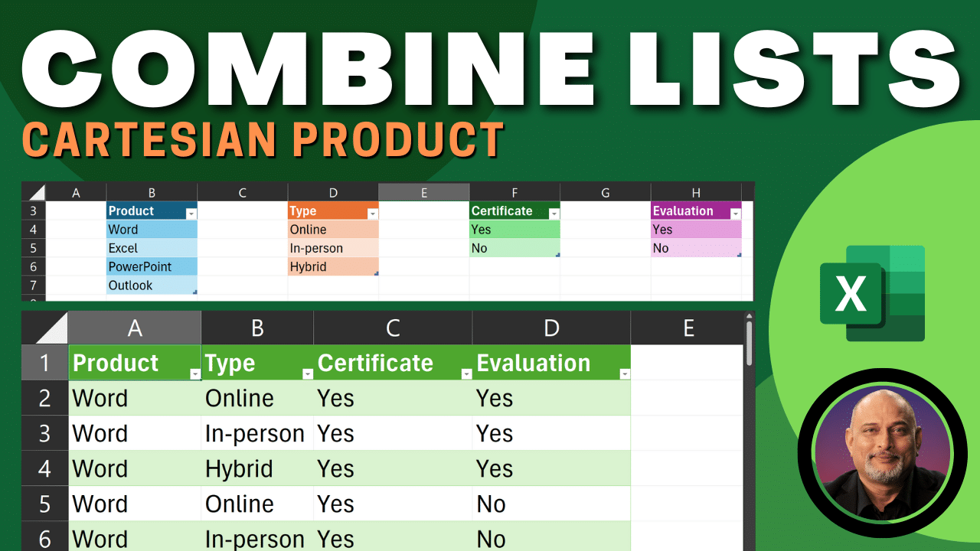This screenshot has height=551, width=980.
Task: Click the Outlook cell in Product list
Action: pyautogui.click(x=152, y=285)
